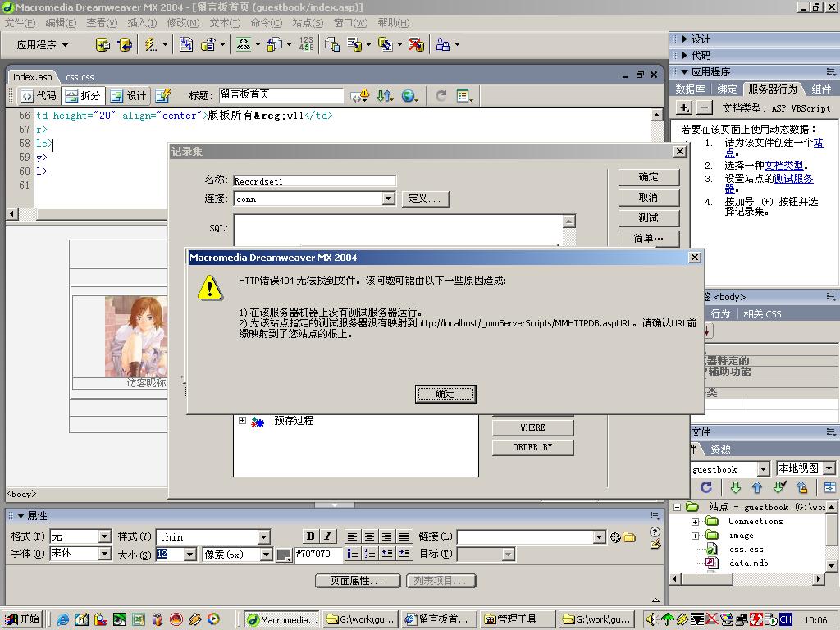The image size is (840, 630).
Task: Expand the Connections folder
Action: click(695, 521)
